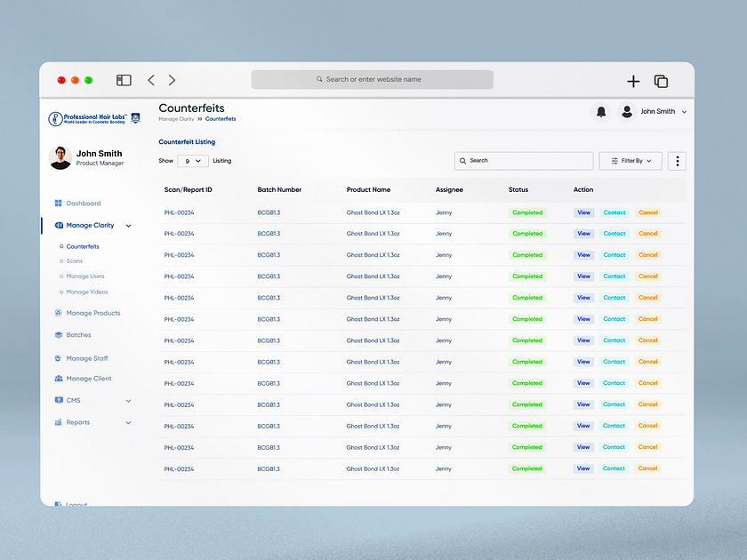Viewport: 747px width, 560px height.
Task: Click the tab overview icon
Action: 661,81
